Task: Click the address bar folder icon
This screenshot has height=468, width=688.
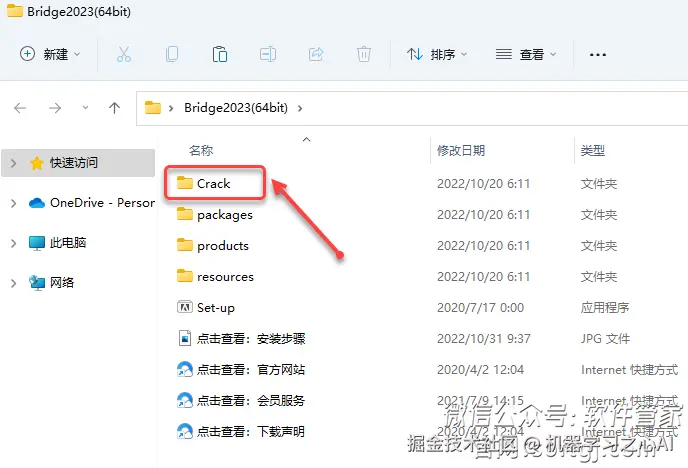Action: click(x=153, y=107)
